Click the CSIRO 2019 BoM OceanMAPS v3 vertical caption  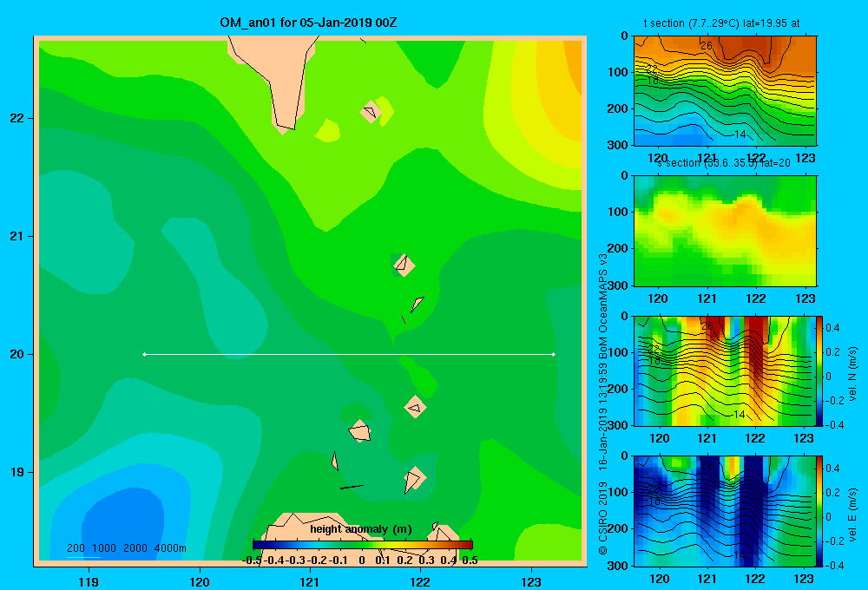tap(603, 404)
